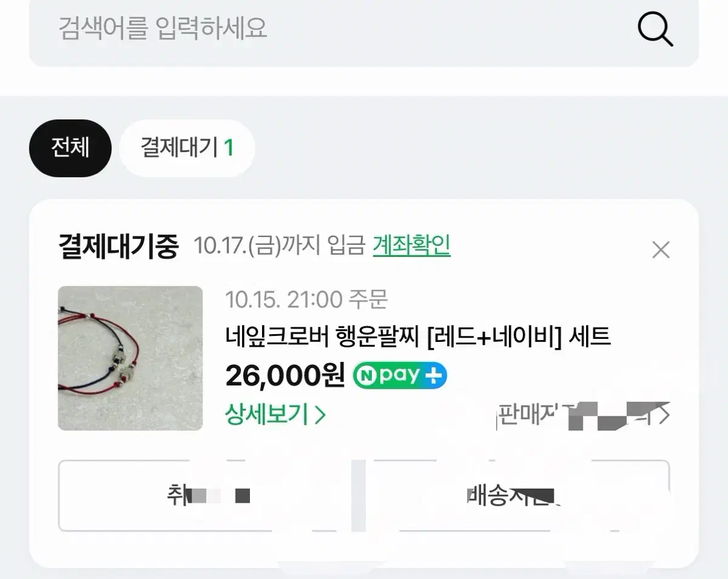Click the N Pay badge icon
This screenshot has height=579, width=728.
(x=399, y=375)
